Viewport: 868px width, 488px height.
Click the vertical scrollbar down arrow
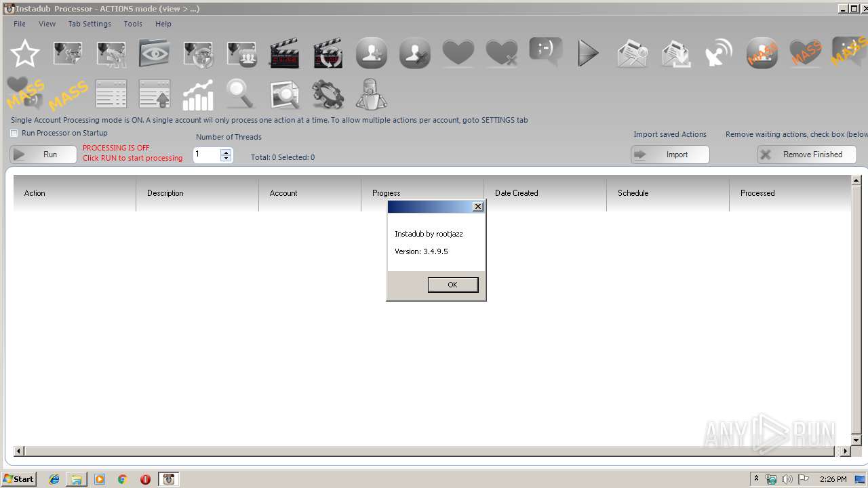click(x=856, y=441)
